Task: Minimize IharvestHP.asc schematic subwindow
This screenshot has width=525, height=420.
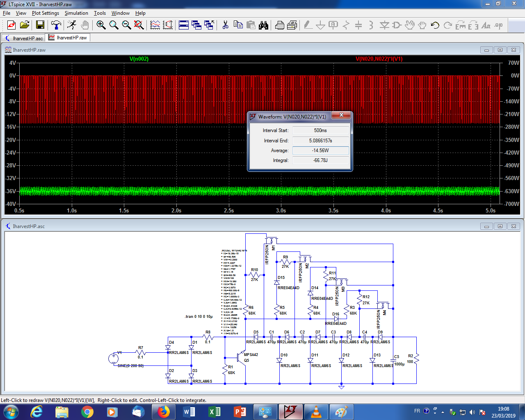Action: point(487,226)
